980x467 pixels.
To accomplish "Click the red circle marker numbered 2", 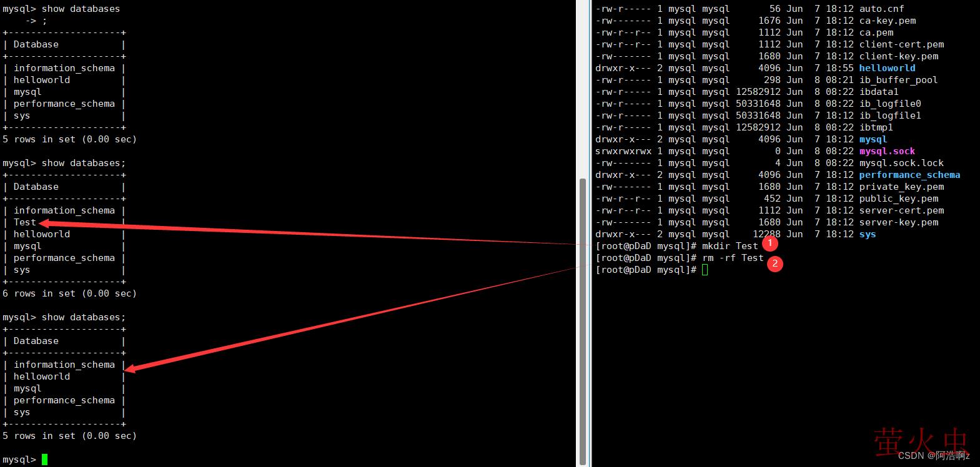I will (x=775, y=263).
